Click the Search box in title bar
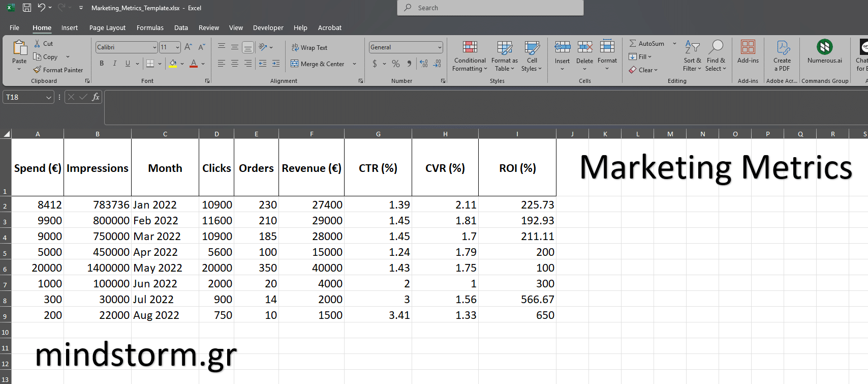Screen dimensions: 868x384 (490, 8)
